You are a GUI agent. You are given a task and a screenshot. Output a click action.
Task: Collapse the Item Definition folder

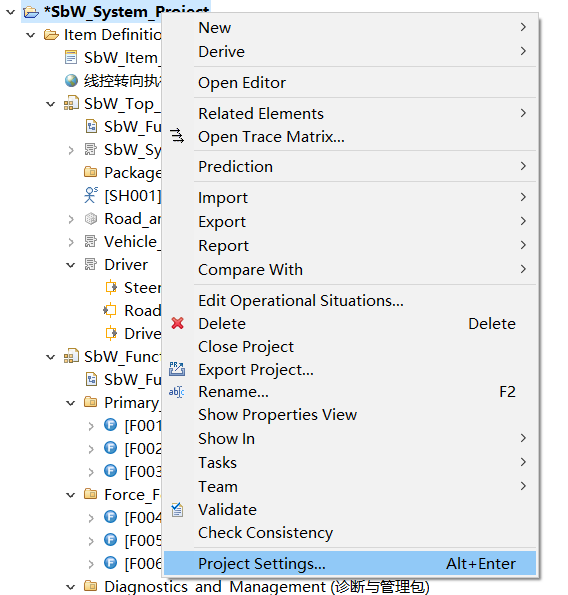(31, 35)
